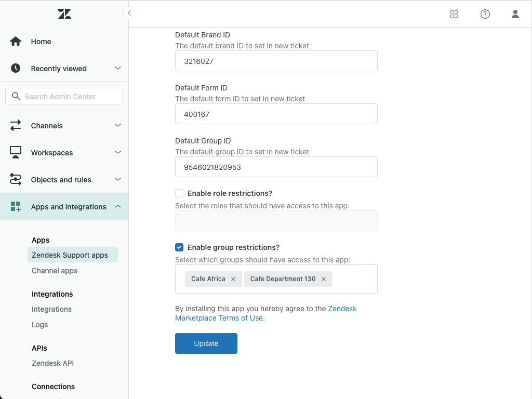
Task: Select the Recently viewed clock icon
Action: point(15,68)
